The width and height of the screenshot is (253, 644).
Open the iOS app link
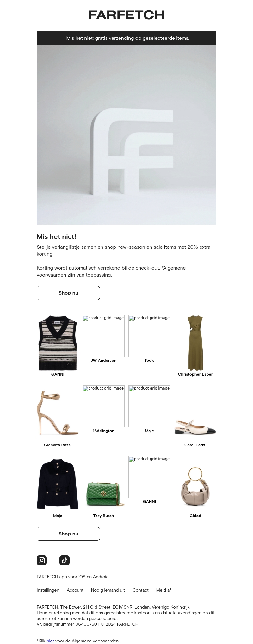(x=82, y=577)
